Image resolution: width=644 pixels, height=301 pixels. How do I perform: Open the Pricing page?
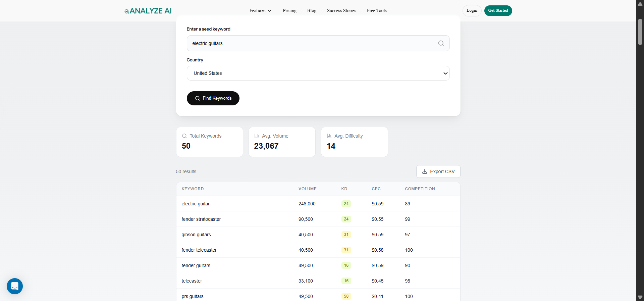289,11
